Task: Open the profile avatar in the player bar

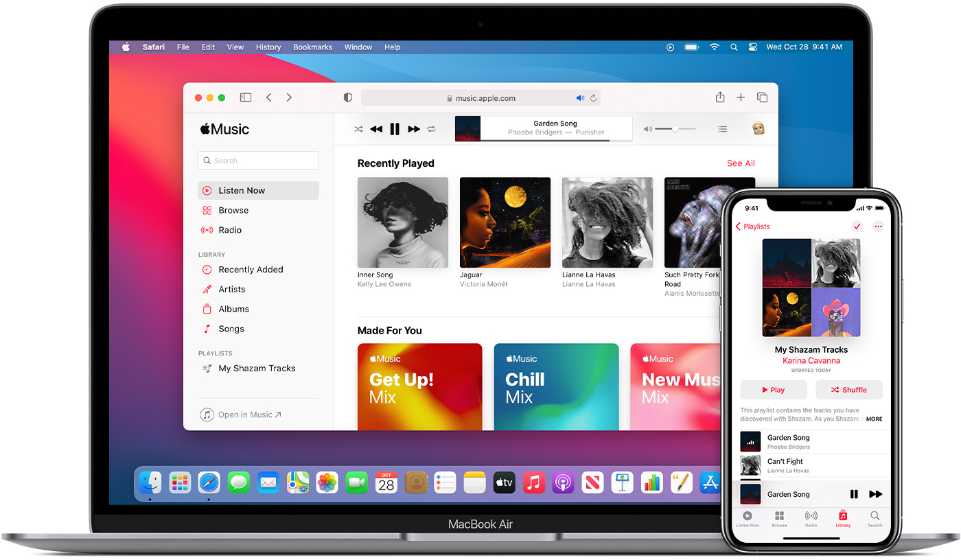Action: (x=758, y=128)
